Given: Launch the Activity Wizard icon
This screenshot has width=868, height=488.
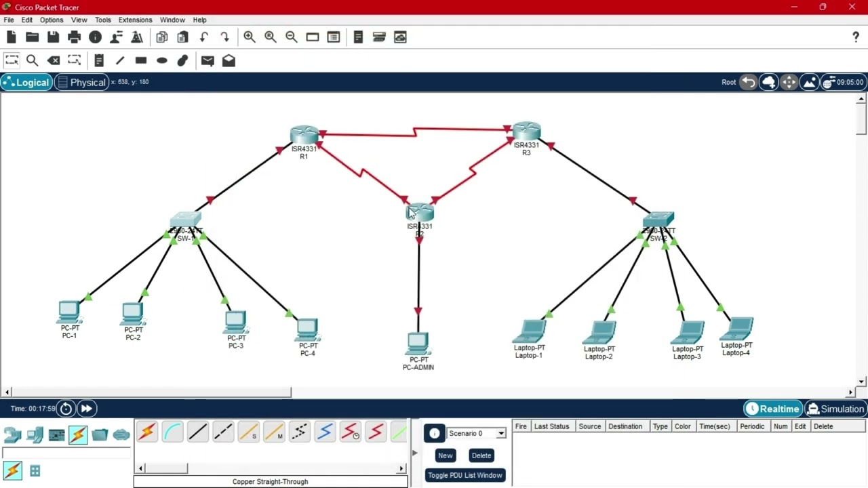Looking at the screenshot, I should (x=116, y=37).
